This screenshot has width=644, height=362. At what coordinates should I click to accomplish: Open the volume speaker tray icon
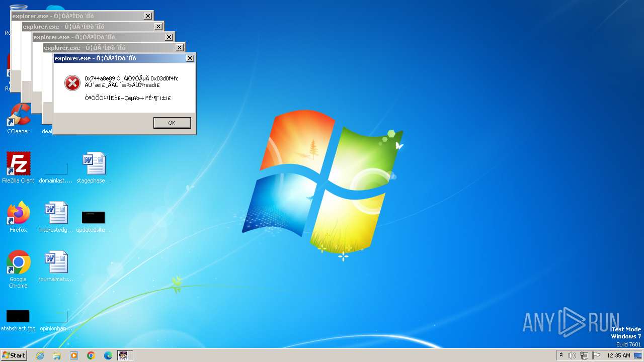tap(572, 355)
